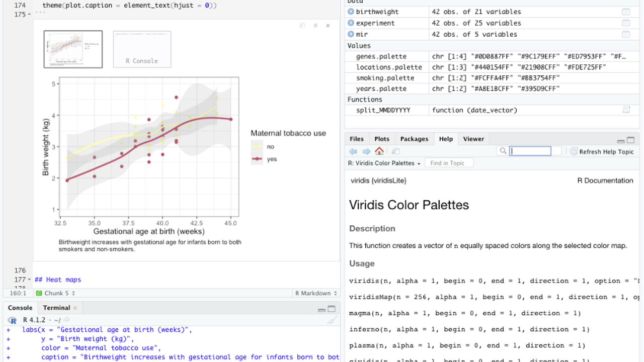Expand the mir data frame preview

point(351,34)
